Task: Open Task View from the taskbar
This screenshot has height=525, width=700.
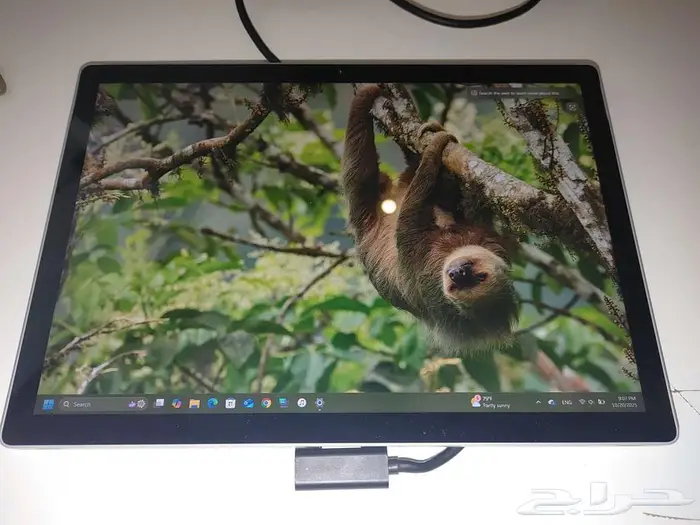Action: point(159,403)
